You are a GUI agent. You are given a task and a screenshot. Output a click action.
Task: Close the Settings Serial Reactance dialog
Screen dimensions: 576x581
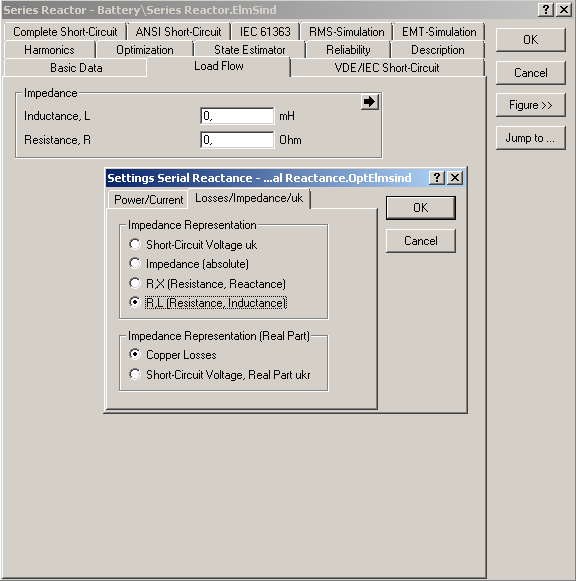click(x=455, y=178)
